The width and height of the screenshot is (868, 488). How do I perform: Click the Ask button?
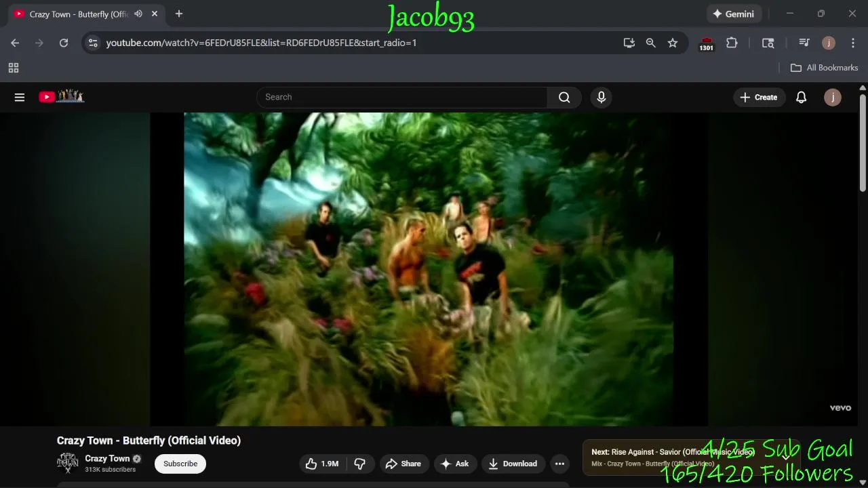pos(455,464)
